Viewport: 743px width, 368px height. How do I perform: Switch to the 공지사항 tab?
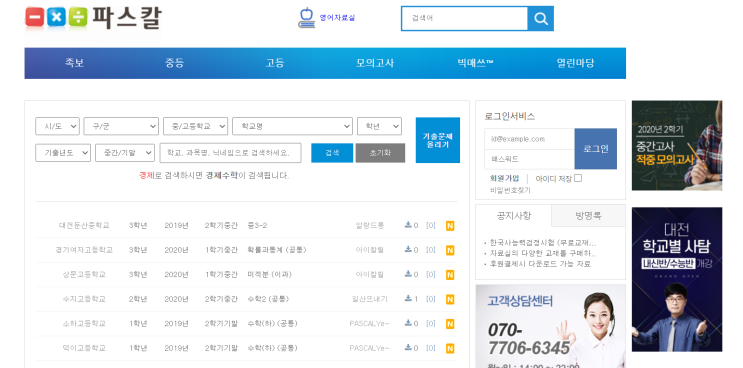(514, 215)
